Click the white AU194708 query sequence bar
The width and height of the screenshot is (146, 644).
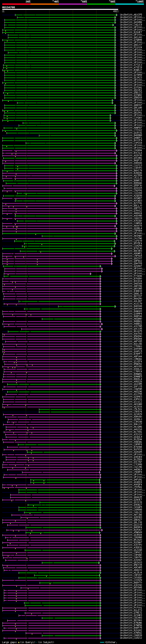(60, 9)
